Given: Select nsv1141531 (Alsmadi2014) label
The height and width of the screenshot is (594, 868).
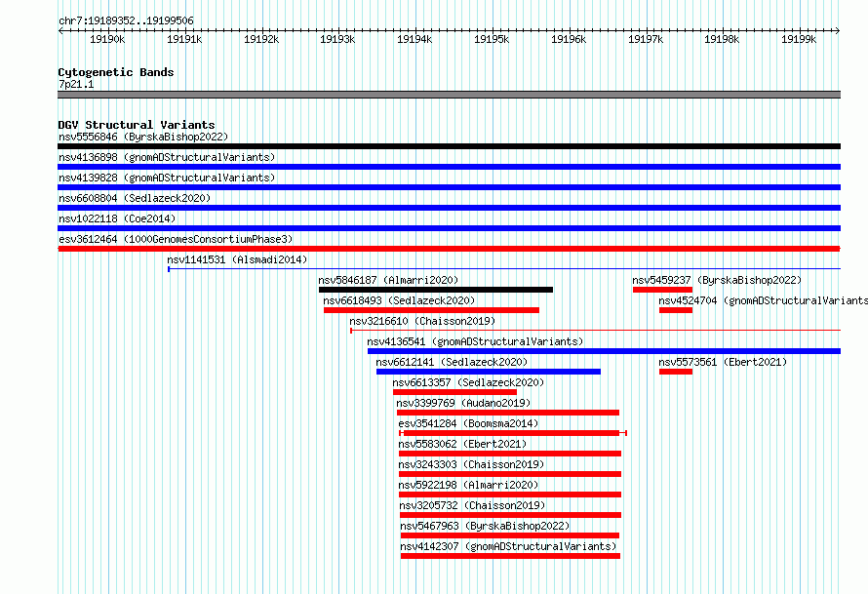Looking at the screenshot, I should tap(237, 259).
